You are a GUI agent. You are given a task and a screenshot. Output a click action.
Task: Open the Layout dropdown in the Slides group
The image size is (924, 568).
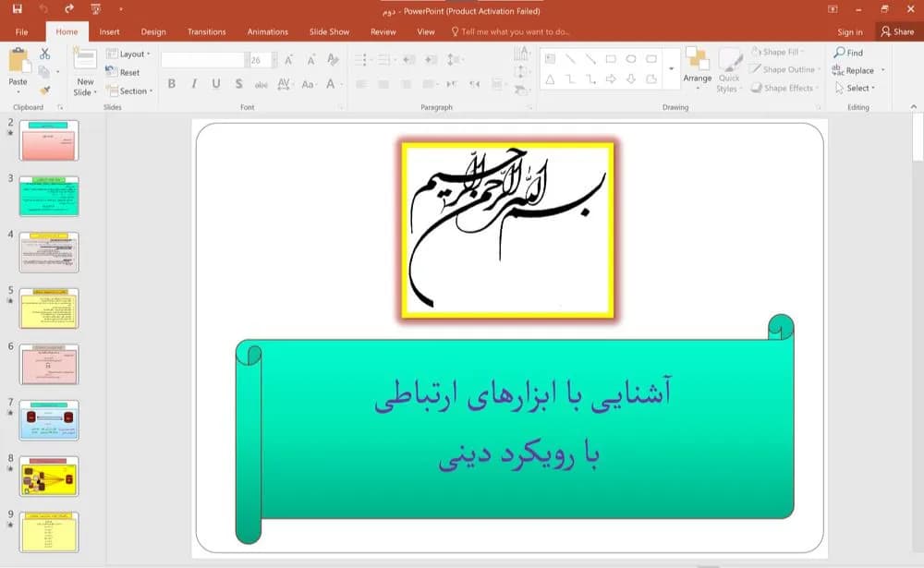128,54
